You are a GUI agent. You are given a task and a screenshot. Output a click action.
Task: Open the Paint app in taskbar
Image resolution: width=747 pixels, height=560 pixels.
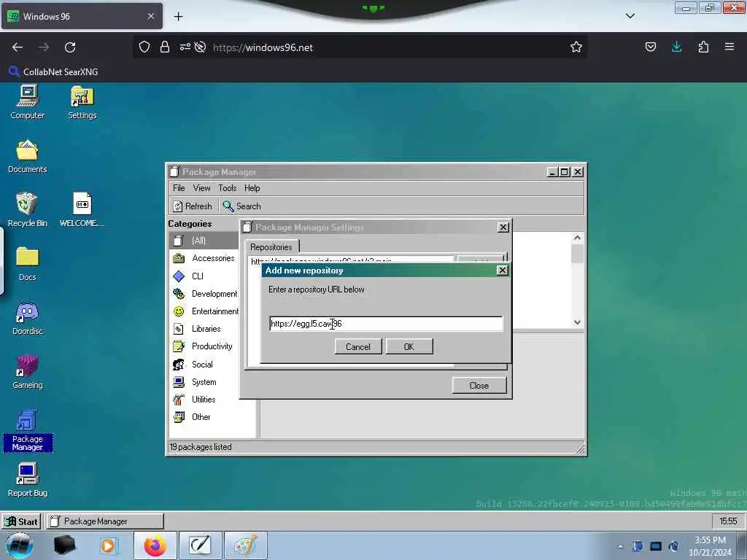[x=246, y=545]
